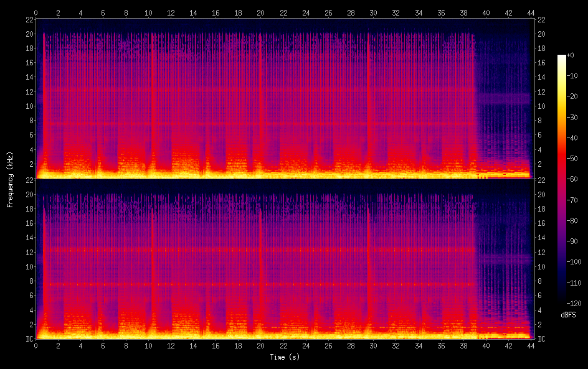This screenshot has height=369, width=588.
Task: Click the 12 kHz tick on upper channel's left axis
Action: click(x=28, y=91)
